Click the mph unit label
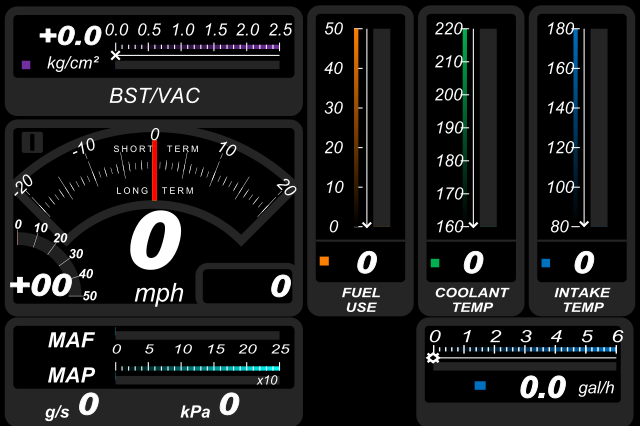Viewport: 640px width, 426px height. [x=159, y=293]
